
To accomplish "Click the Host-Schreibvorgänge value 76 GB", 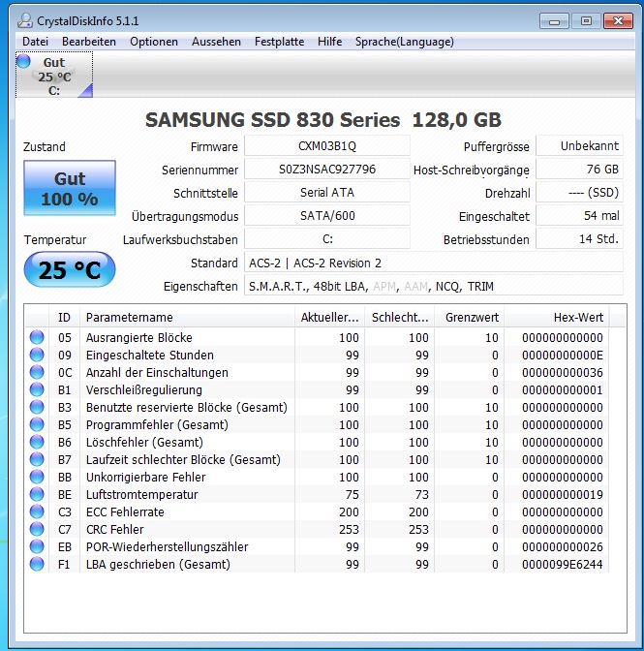I will click(579, 170).
